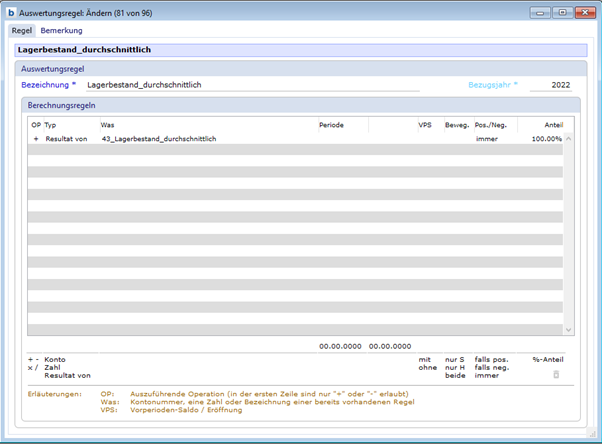Click into the Bezeichnung text field
The height and width of the screenshot is (444, 602).
(250, 85)
